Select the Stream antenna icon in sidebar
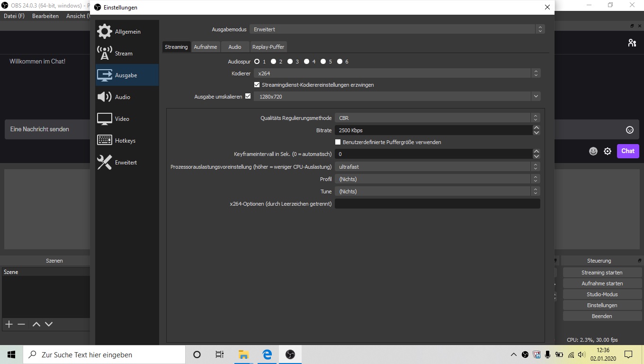The width and height of the screenshot is (644, 364). click(105, 53)
